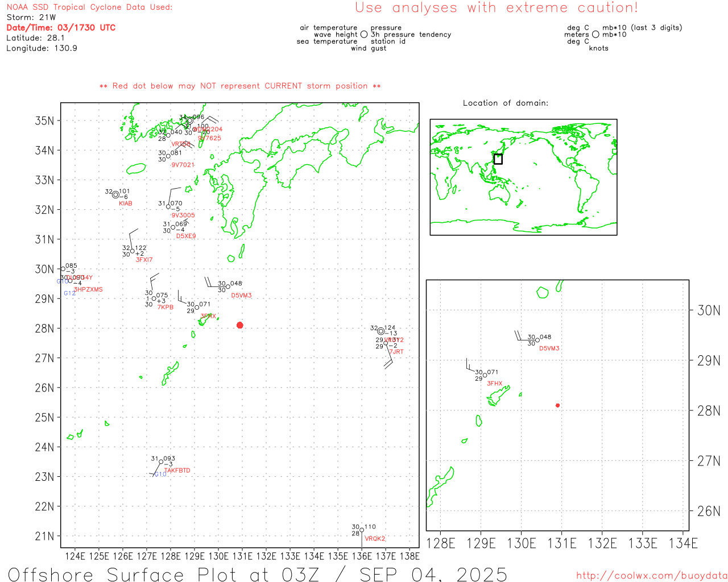728x582 pixels.
Task: Click the 'knots' legend label
Action: [x=599, y=48]
